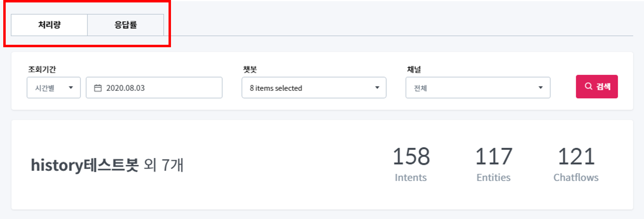Screen dimensions: 644x219
Task: Click the caret arrow of the 채널 selector
Action: click(x=541, y=88)
